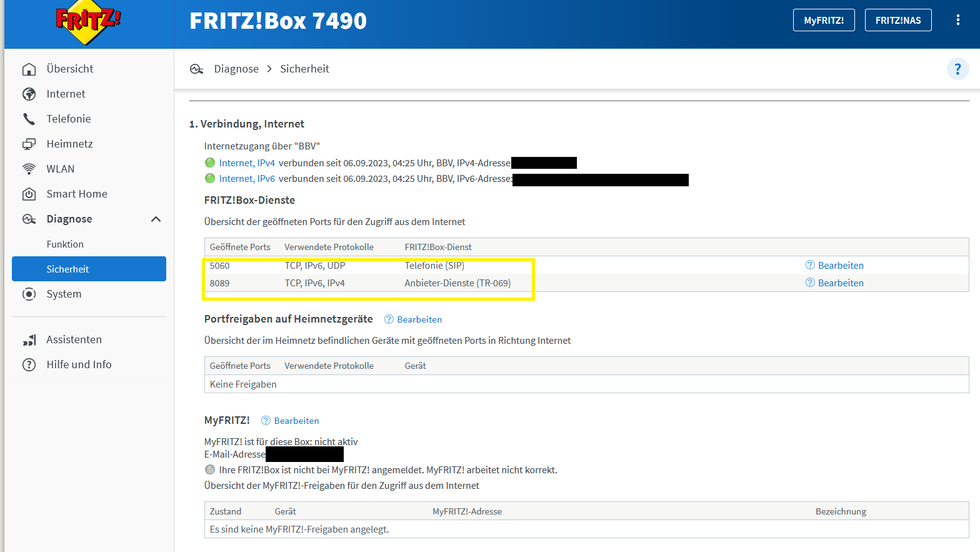Click the 'Zustand' column header
This screenshot has width=980, height=552.
225,511
